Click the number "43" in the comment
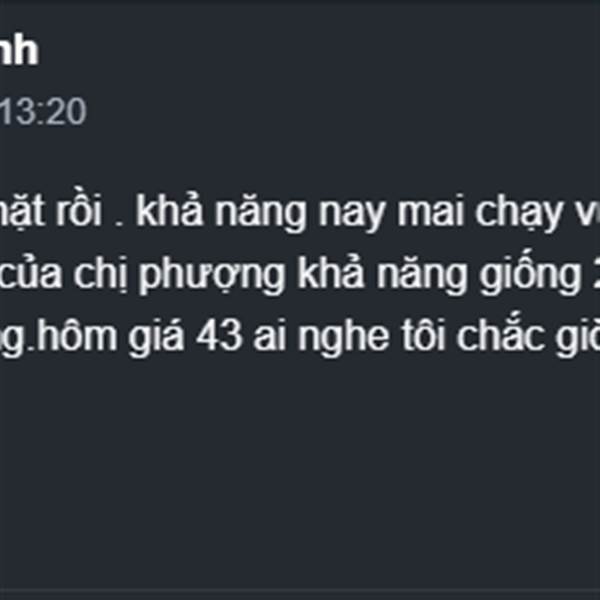This screenshot has width=600, height=600. tap(219, 336)
